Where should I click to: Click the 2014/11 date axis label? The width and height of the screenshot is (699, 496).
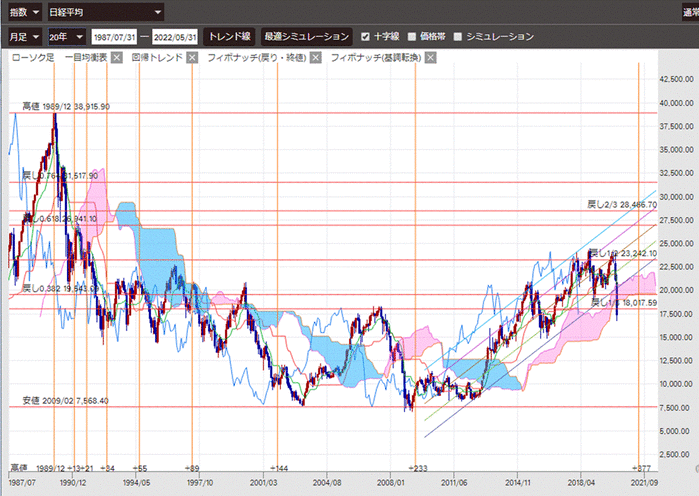(518, 483)
